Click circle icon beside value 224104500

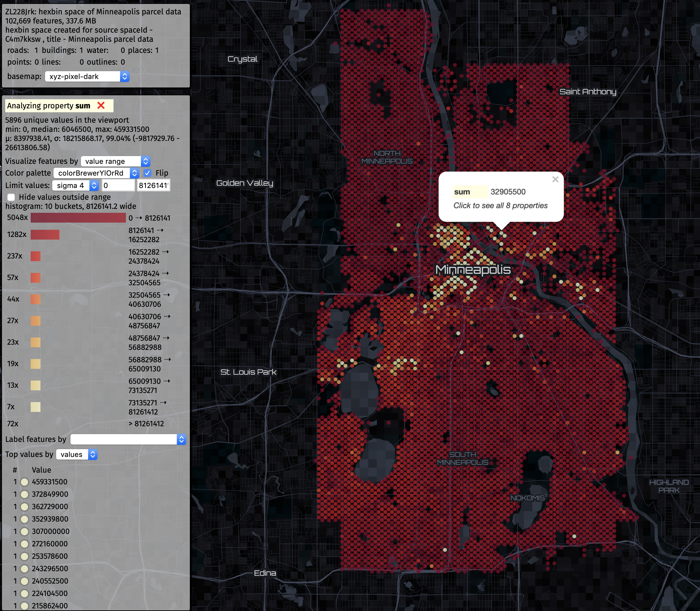(x=24, y=594)
